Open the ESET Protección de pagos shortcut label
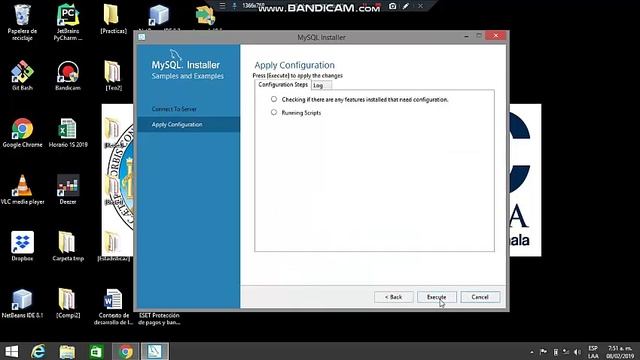The width and height of the screenshot is (640, 360). [x=159, y=319]
